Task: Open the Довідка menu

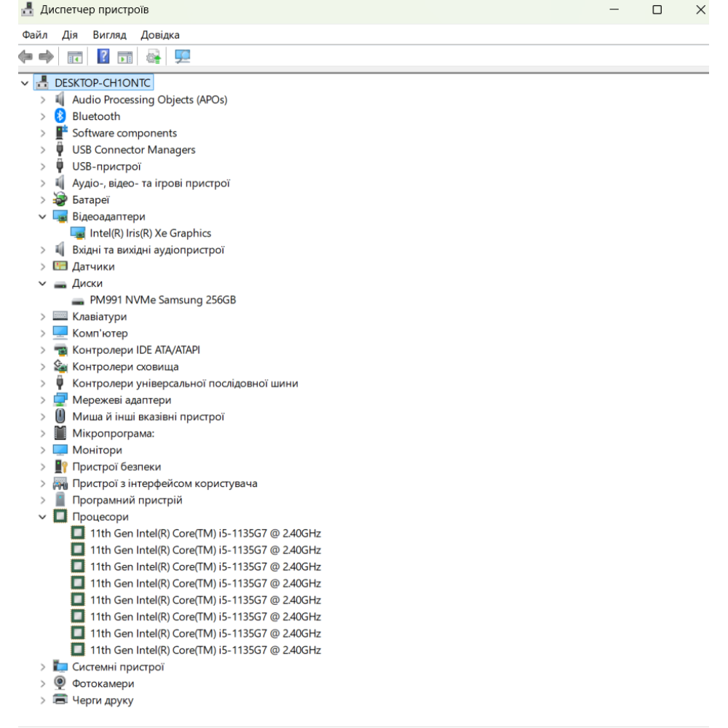Action: (x=160, y=35)
